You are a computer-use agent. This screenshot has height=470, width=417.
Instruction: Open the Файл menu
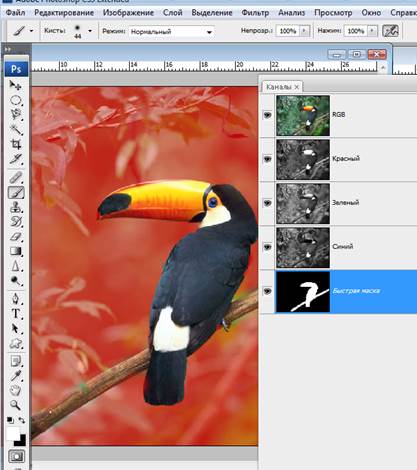[x=15, y=13]
